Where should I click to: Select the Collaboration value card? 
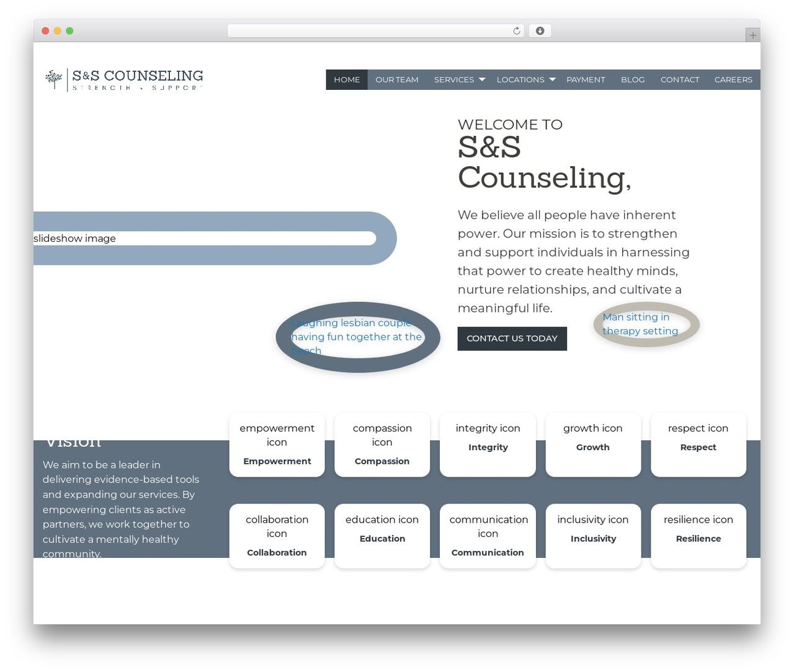[277, 536]
